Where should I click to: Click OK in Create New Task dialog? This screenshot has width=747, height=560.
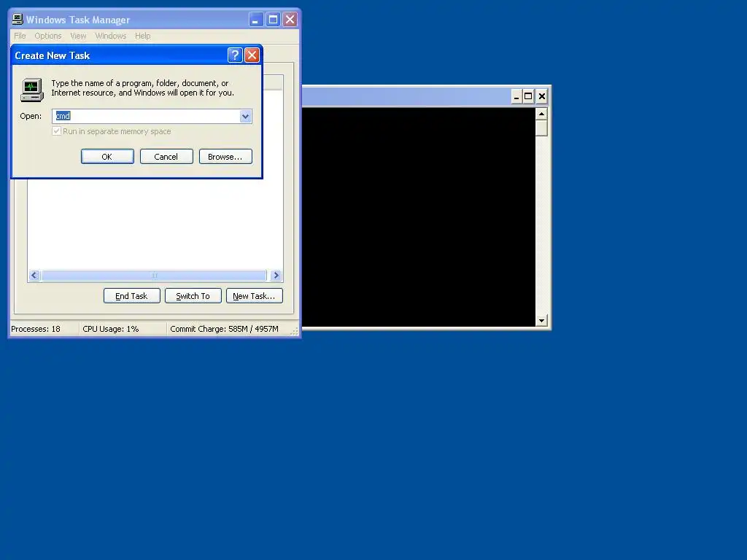(x=107, y=157)
